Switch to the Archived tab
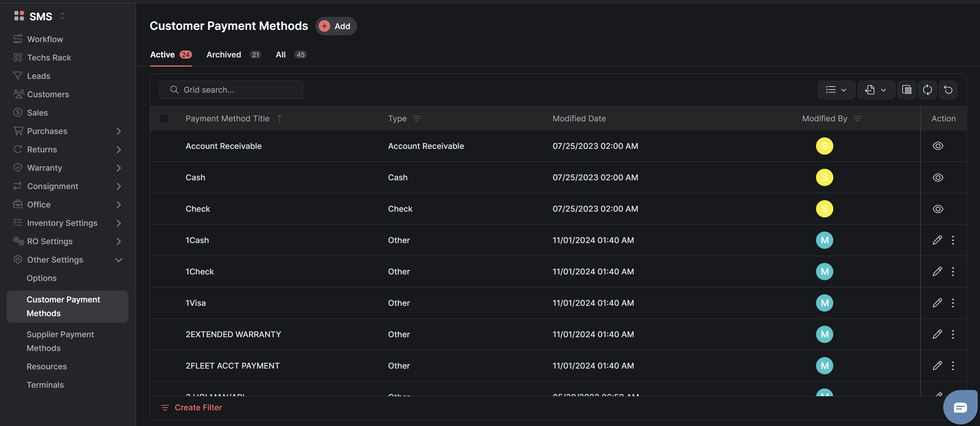Screen dimensions: 980x426 (x=224, y=55)
